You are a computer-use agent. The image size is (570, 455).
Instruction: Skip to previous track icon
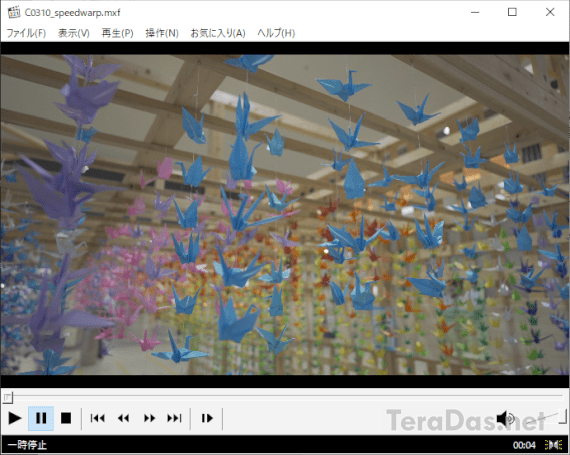tap(97, 418)
